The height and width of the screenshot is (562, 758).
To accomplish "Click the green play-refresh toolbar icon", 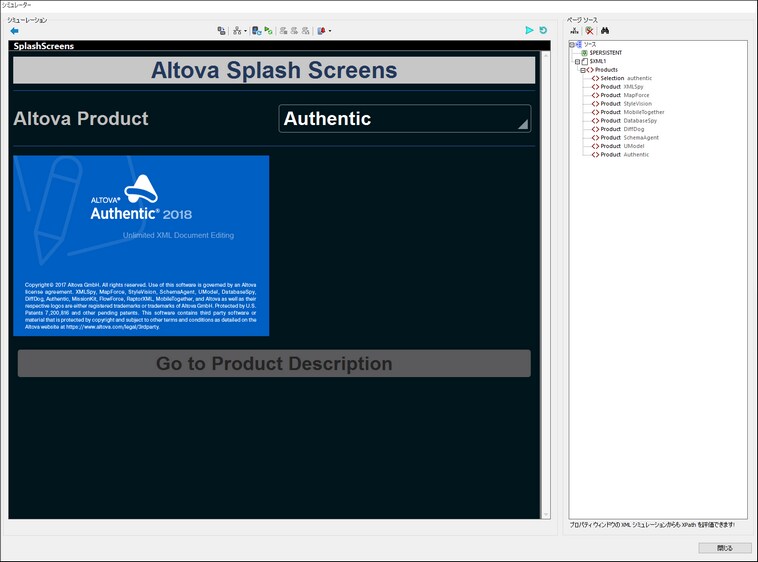I will point(268,31).
